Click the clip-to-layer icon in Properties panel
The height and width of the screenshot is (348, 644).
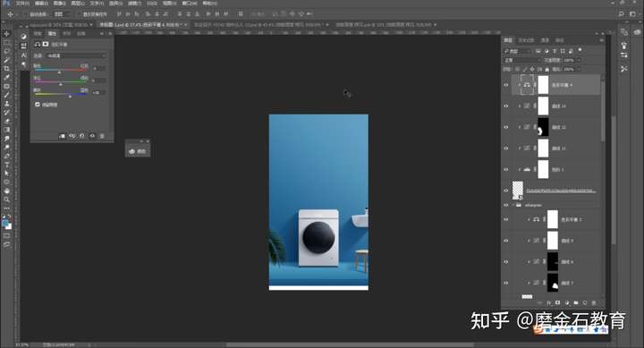pyautogui.click(x=62, y=136)
